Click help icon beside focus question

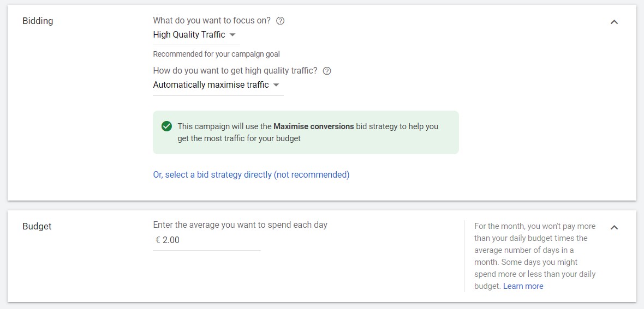click(x=281, y=21)
